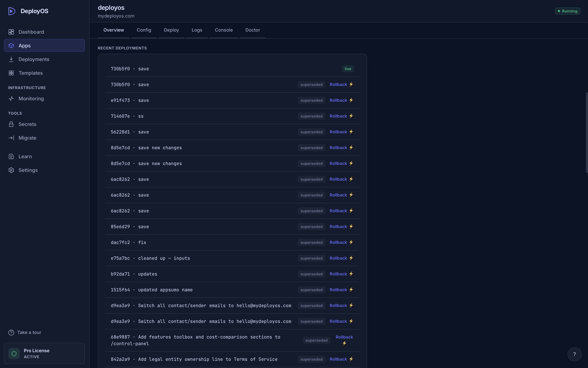Screen dimensions: 588x368
Task: Open the Console tab
Action: click(224, 30)
